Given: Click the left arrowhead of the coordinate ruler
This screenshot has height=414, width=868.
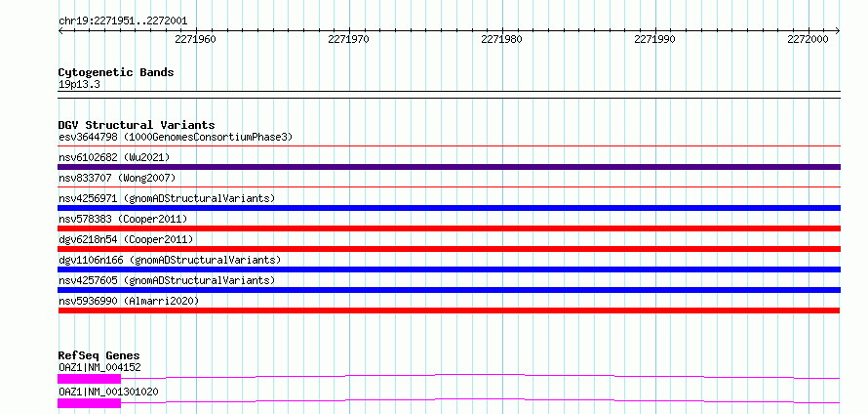Looking at the screenshot, I should 60,31.
